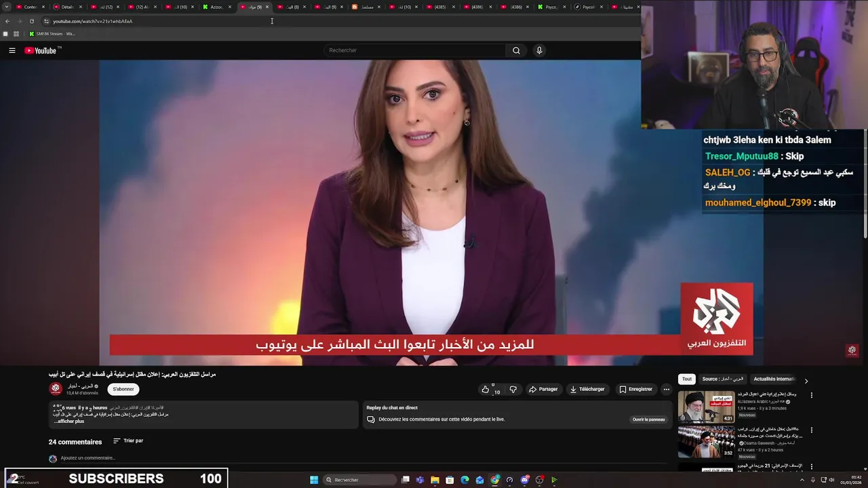Click the search magnifier button
The height and width of the screenshot is (488, 868).
pyautogui.click(x=516, y=50)
